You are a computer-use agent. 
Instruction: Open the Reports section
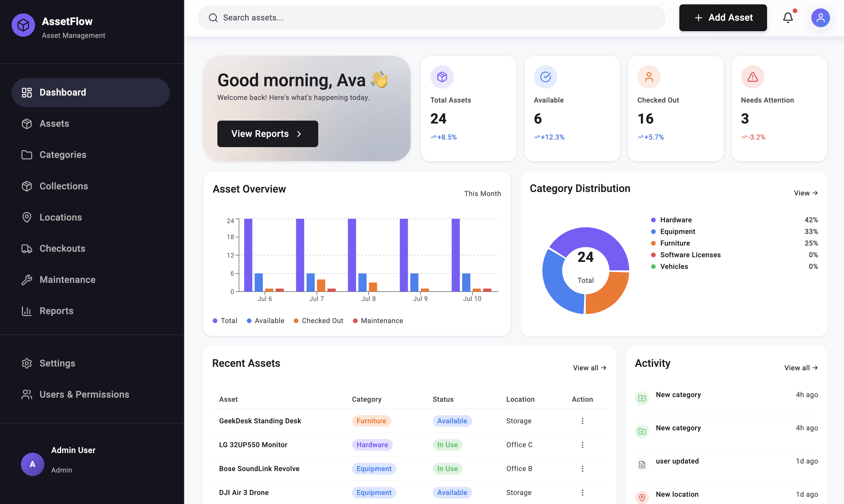[90, 311]
